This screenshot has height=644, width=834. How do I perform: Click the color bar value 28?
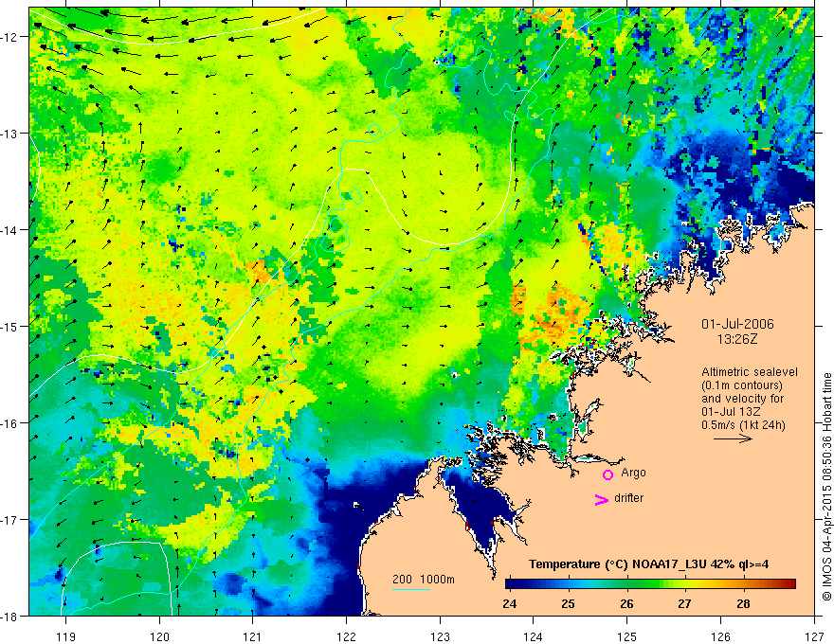click(x=743, y=603)
